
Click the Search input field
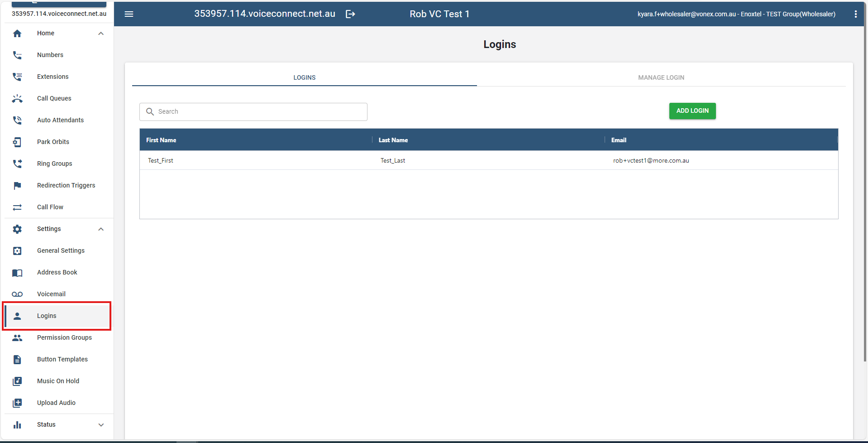(x=260, y=112)
